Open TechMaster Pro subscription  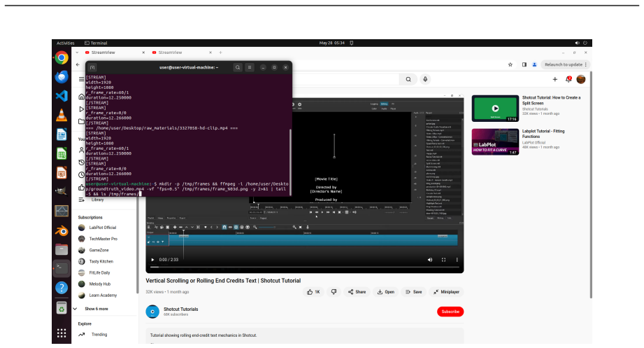[103, 239]
